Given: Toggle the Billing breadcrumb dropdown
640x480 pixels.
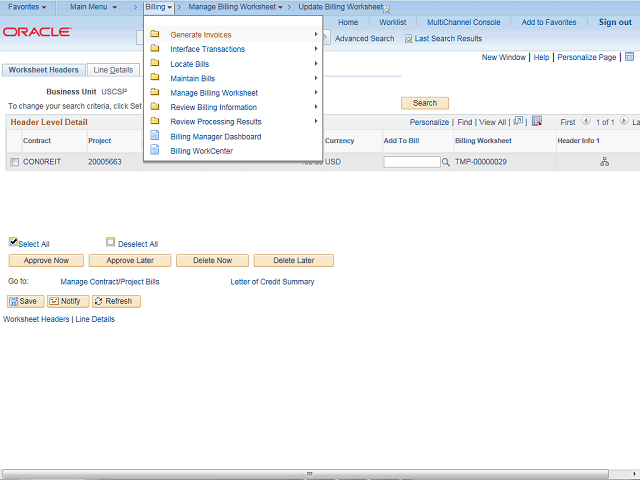Looking at the screenshot, I should 158,7.
